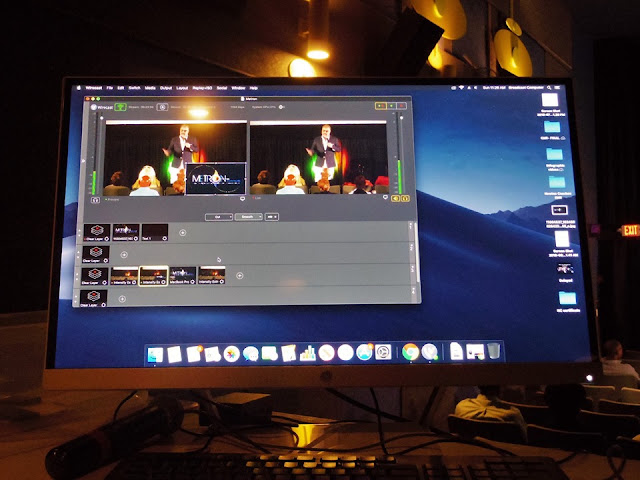Toggle the yellow speaker mute button
This screenshot has height=480, width=640.
click(396, 199)
